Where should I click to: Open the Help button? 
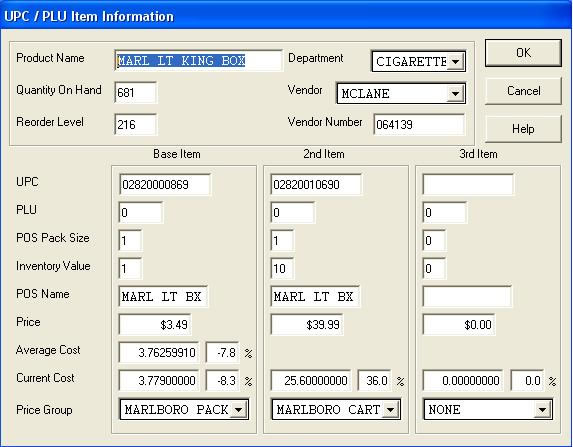click(x=523, y=129)
